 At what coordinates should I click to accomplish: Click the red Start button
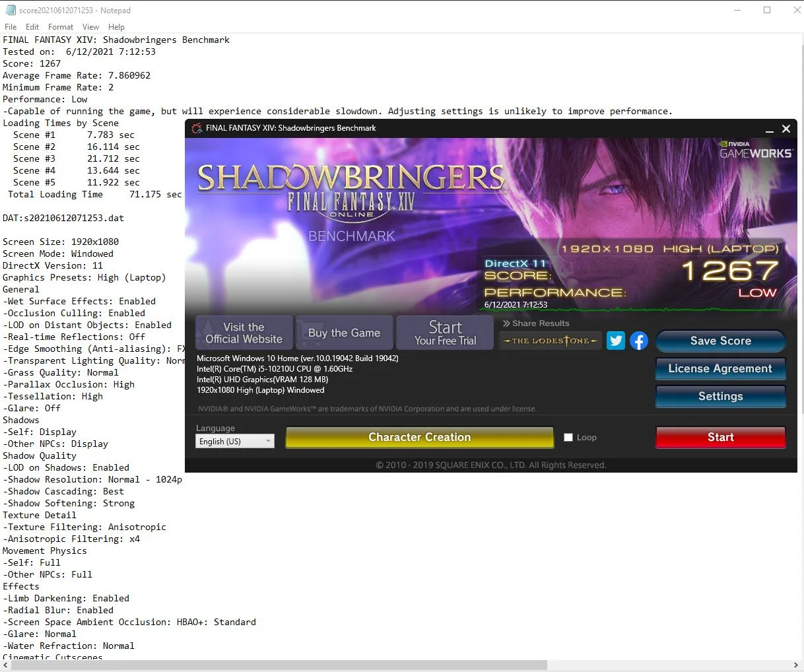point(721,437)
